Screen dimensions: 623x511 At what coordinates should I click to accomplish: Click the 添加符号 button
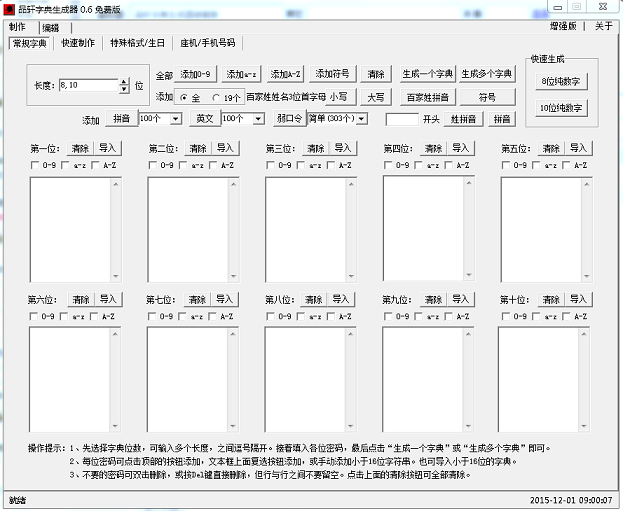point(331,74)
